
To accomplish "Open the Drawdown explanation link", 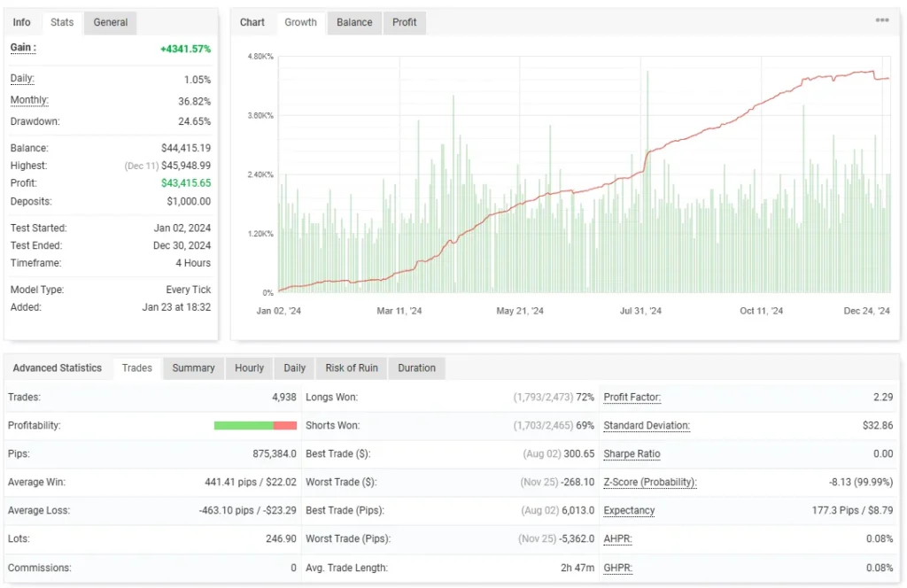I will (x=34, y=121).
